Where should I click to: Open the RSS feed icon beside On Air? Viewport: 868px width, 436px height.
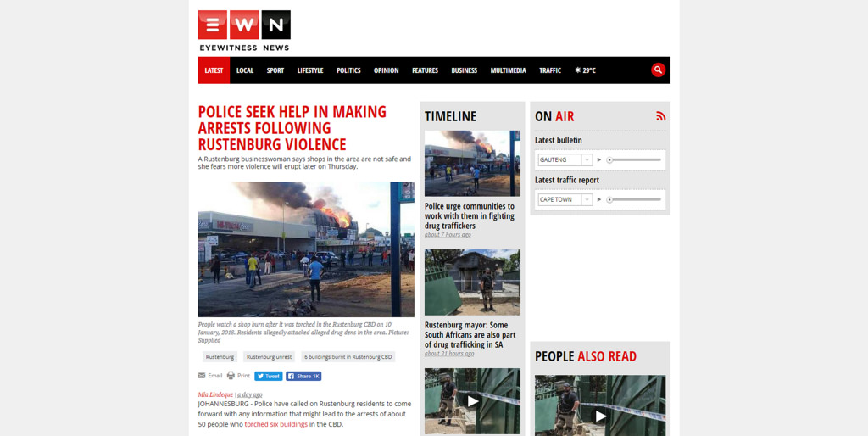660,116
